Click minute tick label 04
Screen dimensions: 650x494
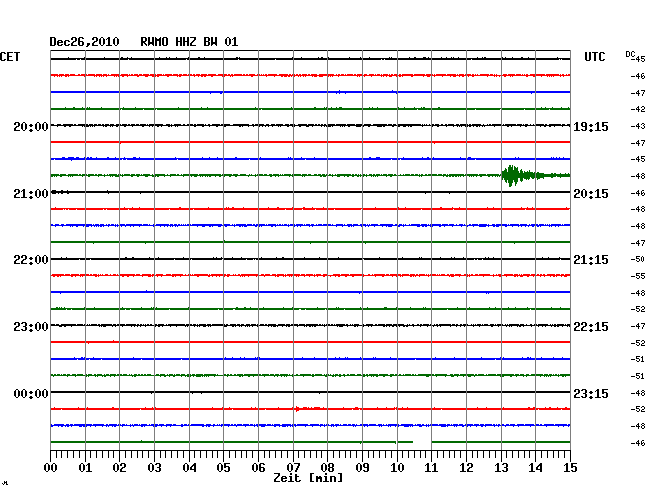[x=189, y=468]
